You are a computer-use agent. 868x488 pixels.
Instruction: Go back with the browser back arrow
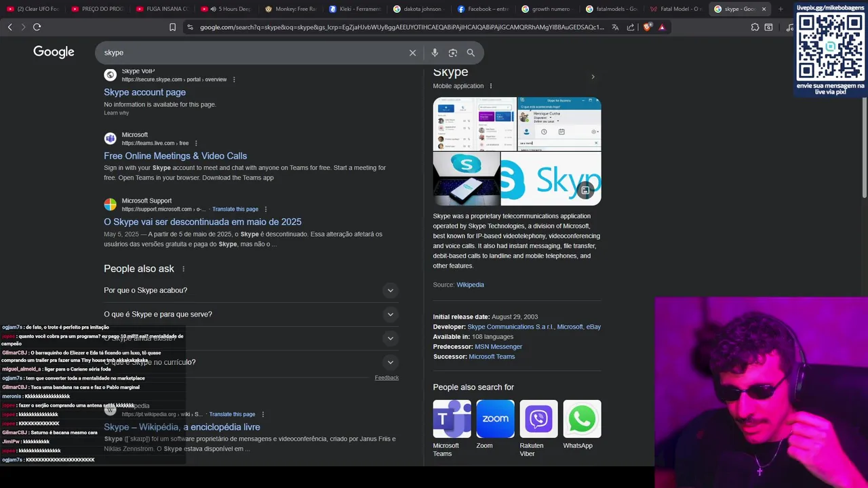9,27
